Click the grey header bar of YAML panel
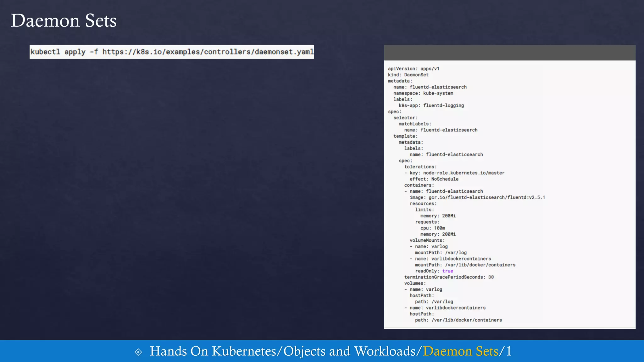The width and height of the screenshot is (644, 362). point(510,52)
